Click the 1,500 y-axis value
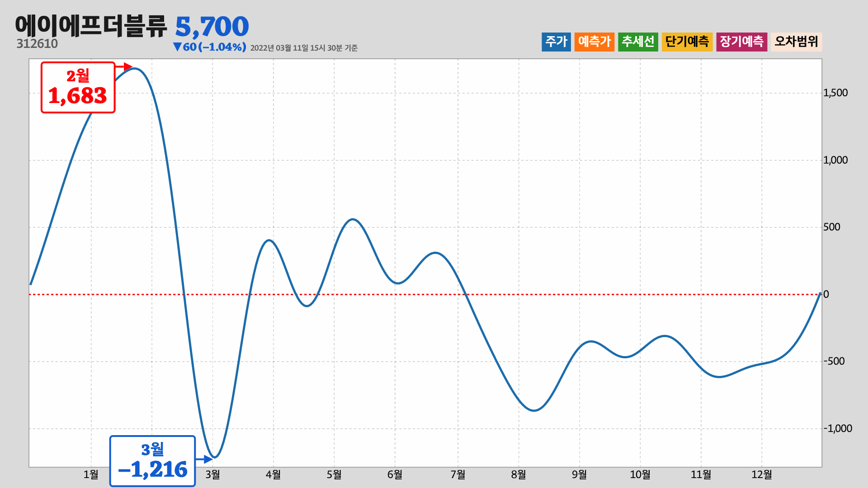Image resolution: width=868 pixels, height=488 pixels. coord(835,93)
